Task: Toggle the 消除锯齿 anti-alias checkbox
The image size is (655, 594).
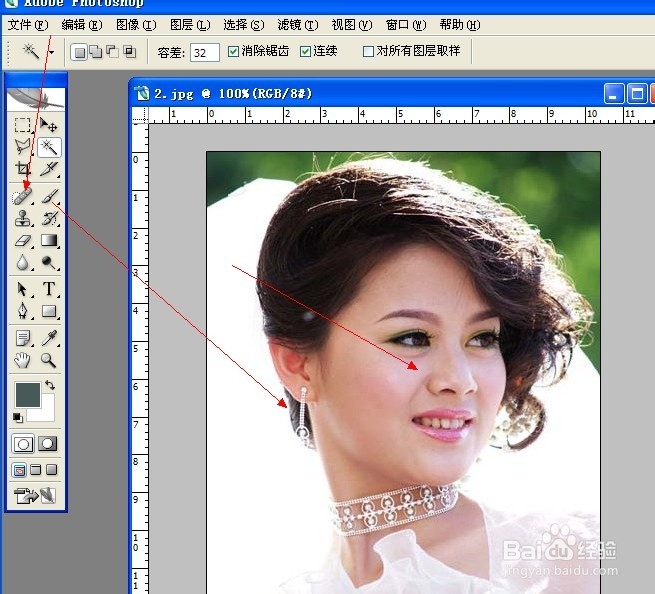Action: (233, 51)
